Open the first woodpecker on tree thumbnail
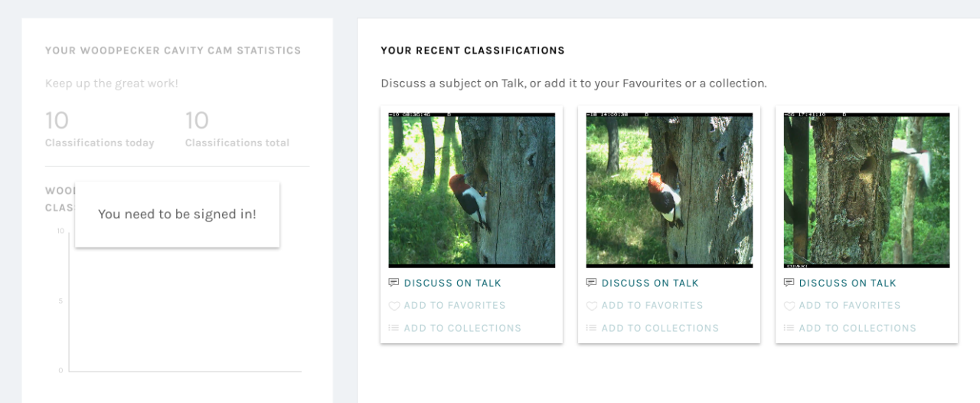Viewport: 980px width, 403px height. pos(472,190)
